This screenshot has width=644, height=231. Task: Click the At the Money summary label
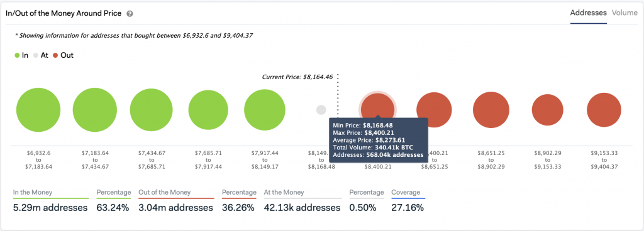(x=284, y=192)
